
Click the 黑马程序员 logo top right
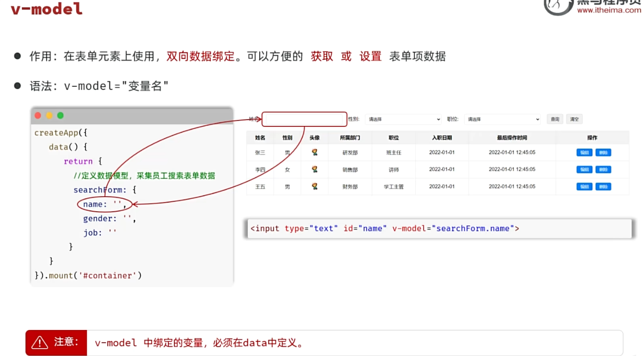click(558, 6)
